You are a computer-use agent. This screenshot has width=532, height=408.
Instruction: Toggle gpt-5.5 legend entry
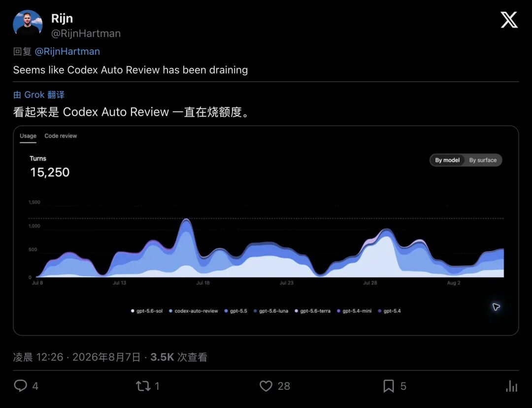[x=236, y=311]
